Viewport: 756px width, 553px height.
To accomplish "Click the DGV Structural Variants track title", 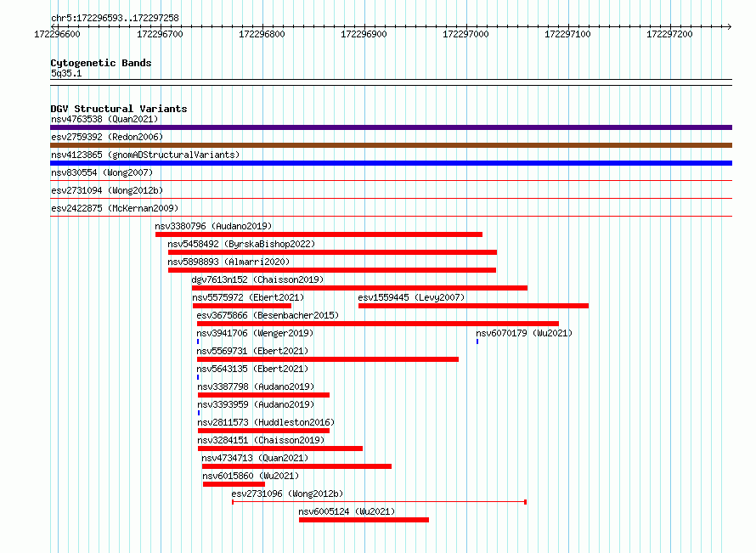I will point(119,109).
